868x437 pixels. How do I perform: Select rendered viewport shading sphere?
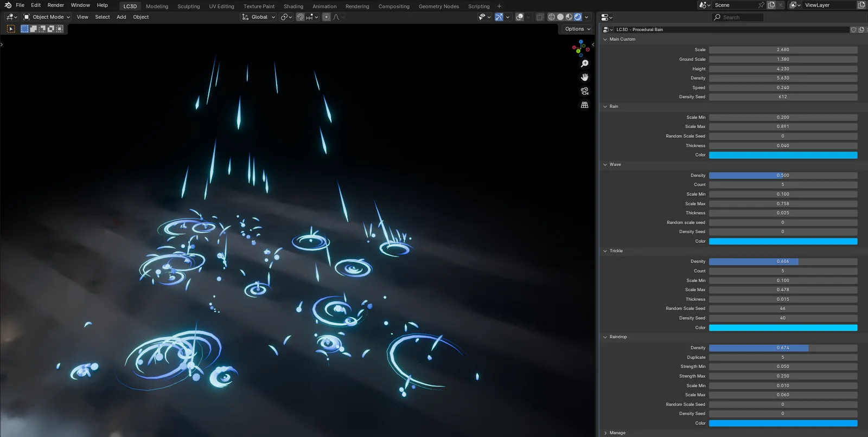tap(578, 17)
